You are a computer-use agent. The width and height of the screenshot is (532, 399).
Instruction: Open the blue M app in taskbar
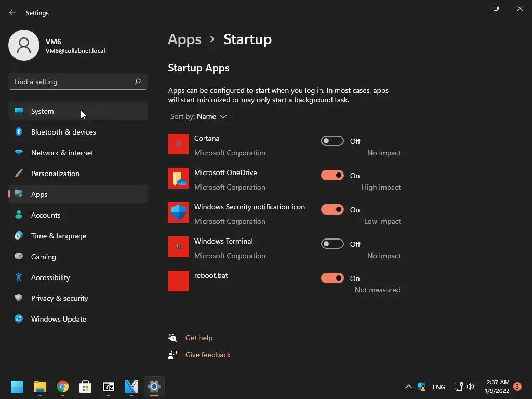pyautogui.click(x=131, y=387)
